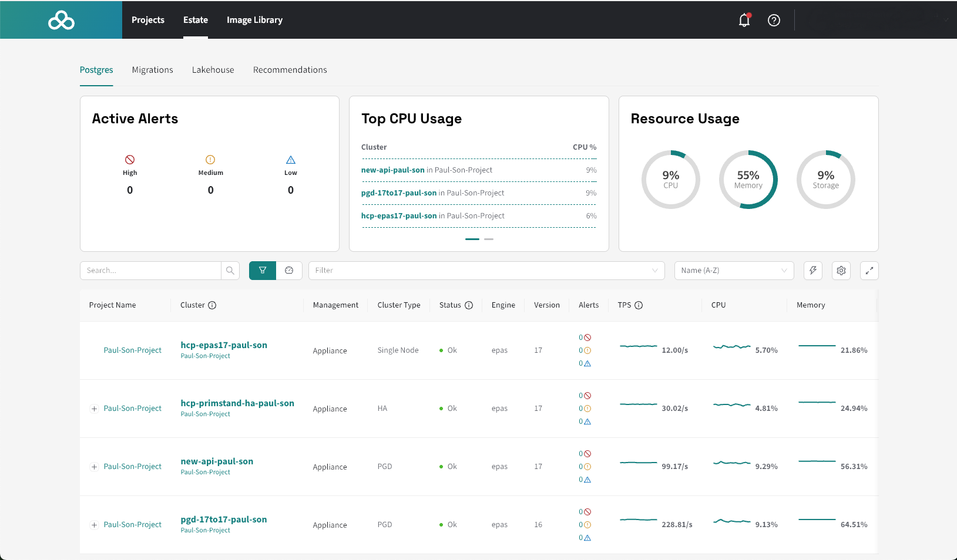
Task: Go to second page of Top CPU Usage
Action: (x=489, y=239)
